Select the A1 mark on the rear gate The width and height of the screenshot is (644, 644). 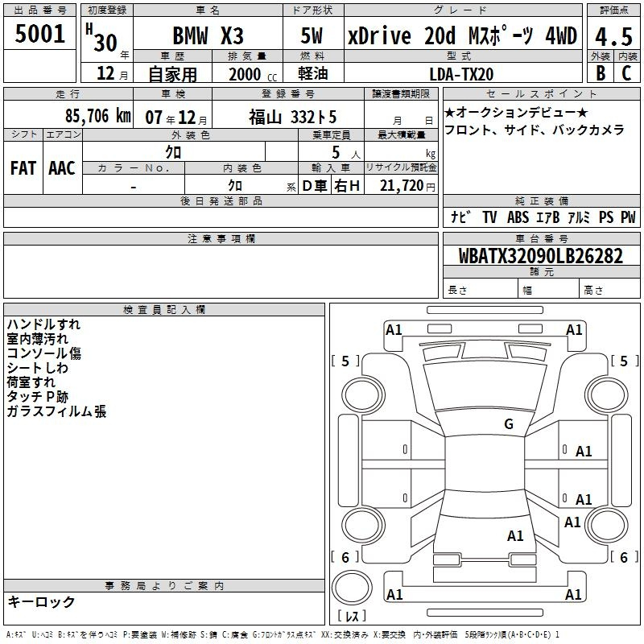point(515,535)
